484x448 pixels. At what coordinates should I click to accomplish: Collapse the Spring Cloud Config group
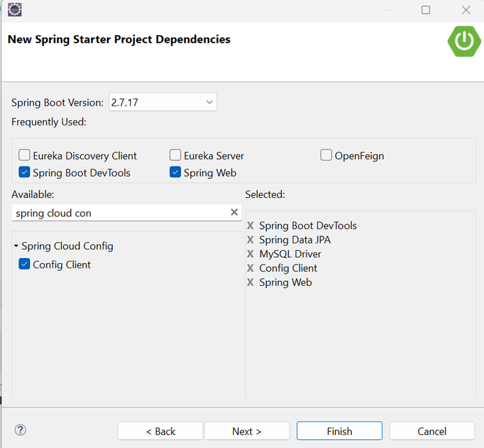(16, 246)
